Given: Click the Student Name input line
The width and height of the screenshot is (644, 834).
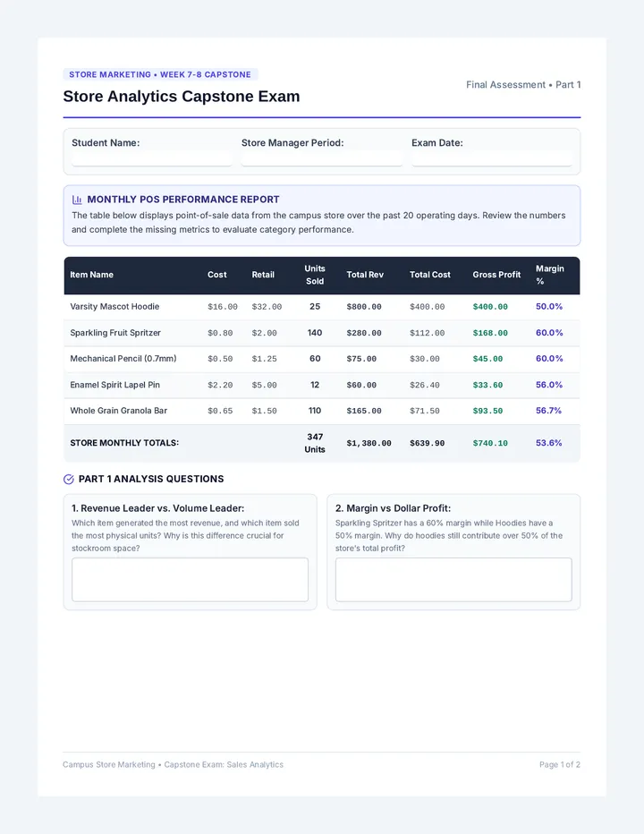Looking at the screenshot, I should point(151,159).
